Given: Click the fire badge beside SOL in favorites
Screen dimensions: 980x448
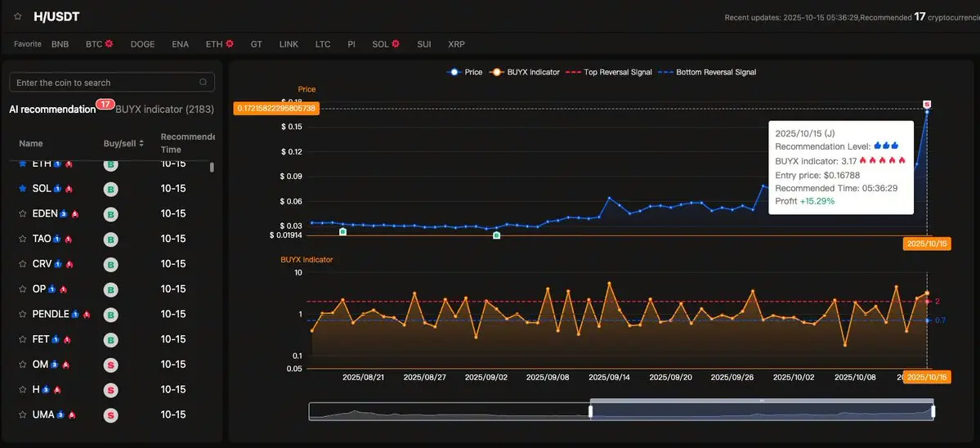Looking at the screenshot, I should pyautogui.click(x=396, y=44).
